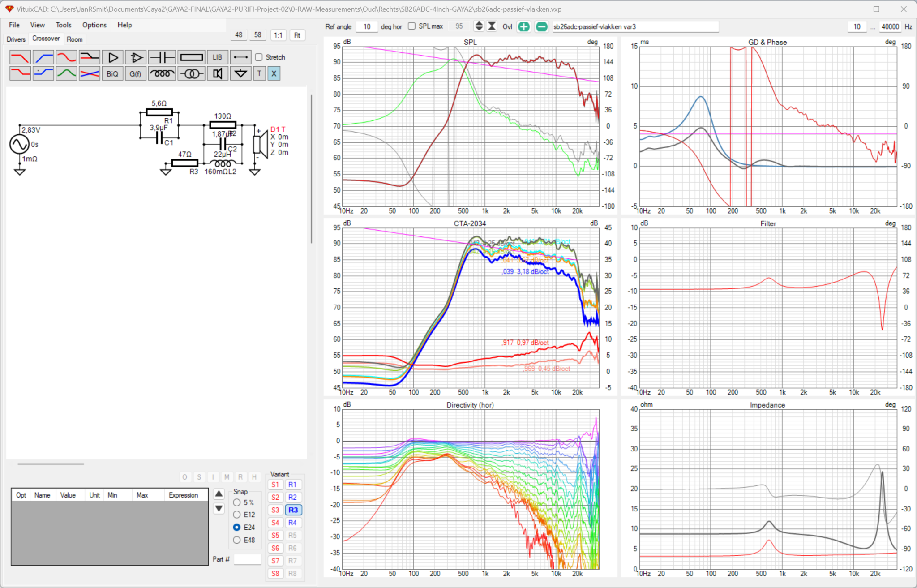Screen dimensions: 917x588
Task: Open the Options menu
Action: [94, 25]
